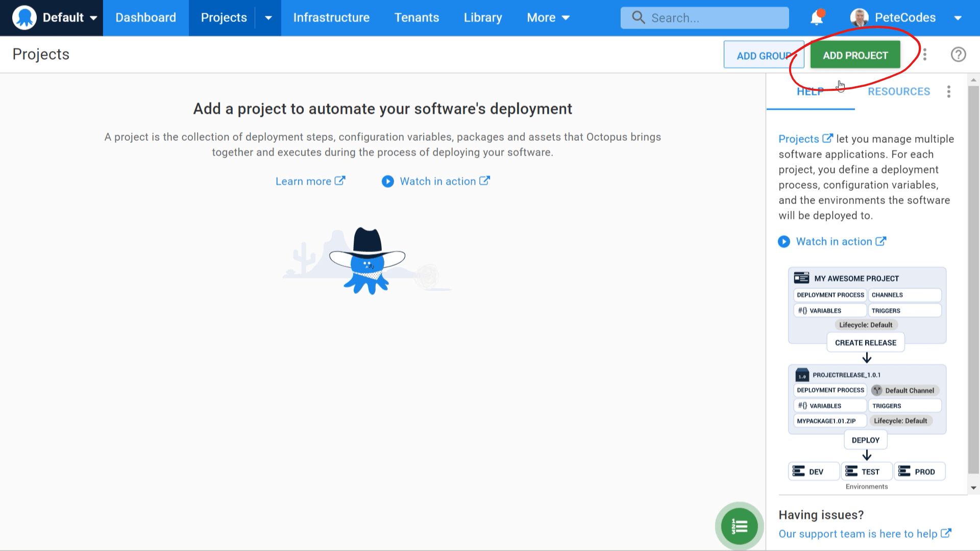980x551 pixels.
Task: Open the Tenants section
Action: [x=416, y=18]
